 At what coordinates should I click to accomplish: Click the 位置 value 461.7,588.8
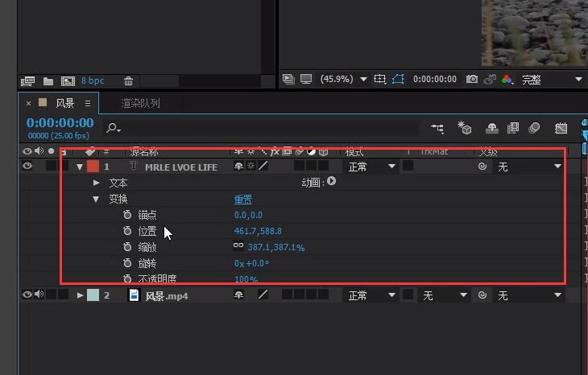[258, 231]
